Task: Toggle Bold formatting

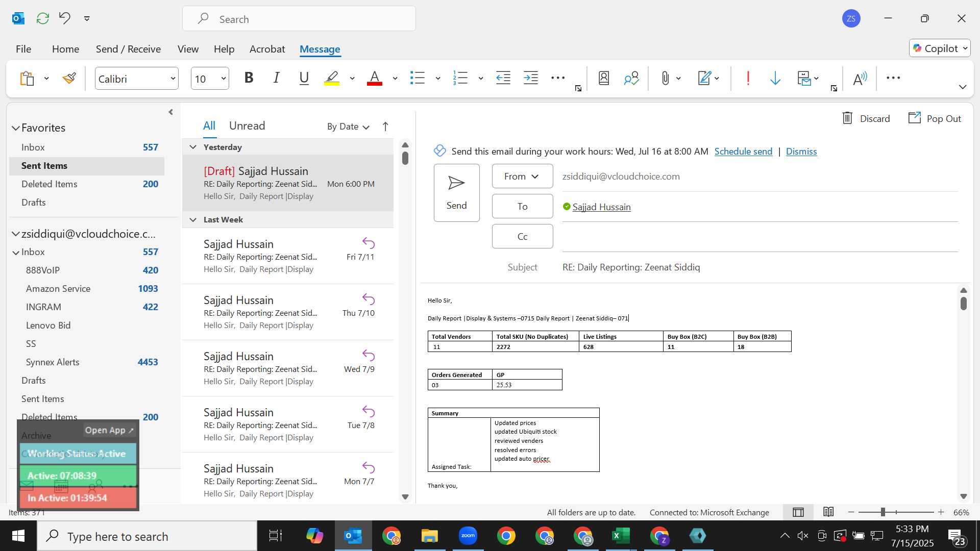Action: click(x=249, y=78)
